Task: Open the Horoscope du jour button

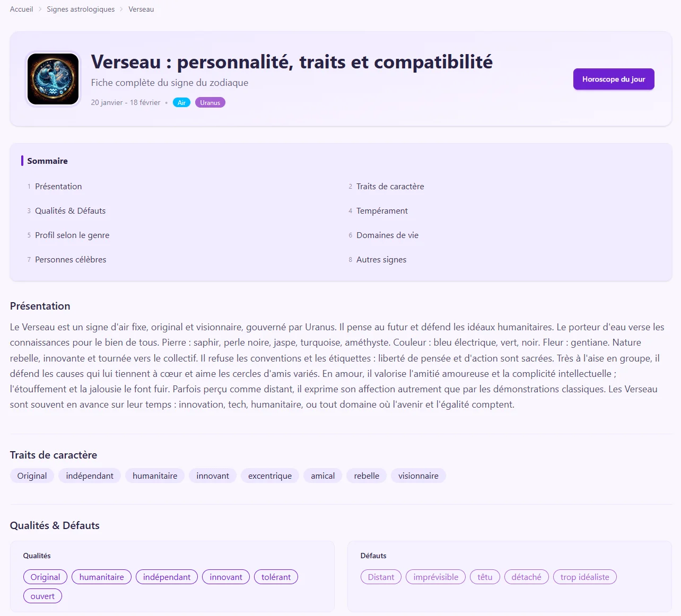Action: [x=613, y=79]
